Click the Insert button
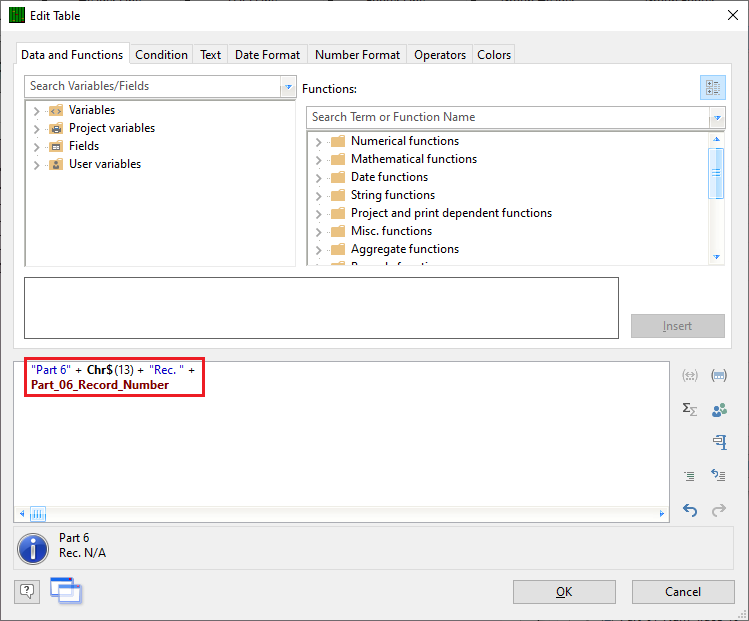The height and width of the screenshot is (621, 749). coord(677,326)
